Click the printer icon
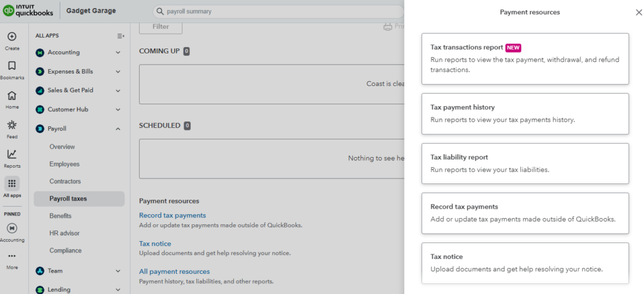 [387, 26]
